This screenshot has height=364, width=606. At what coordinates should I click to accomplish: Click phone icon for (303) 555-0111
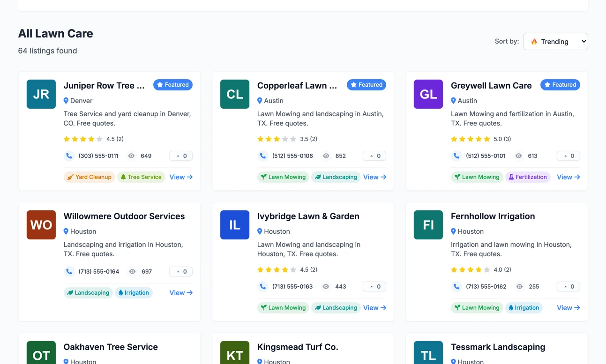coord(69,156)
